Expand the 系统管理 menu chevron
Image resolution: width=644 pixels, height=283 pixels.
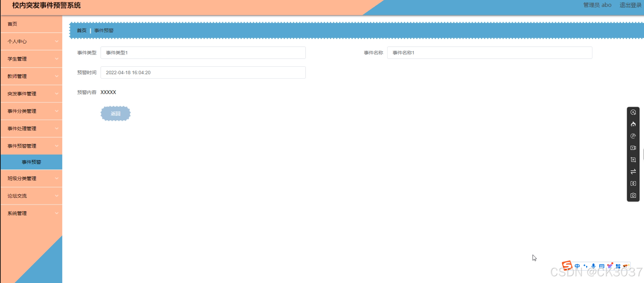point(57,213)
